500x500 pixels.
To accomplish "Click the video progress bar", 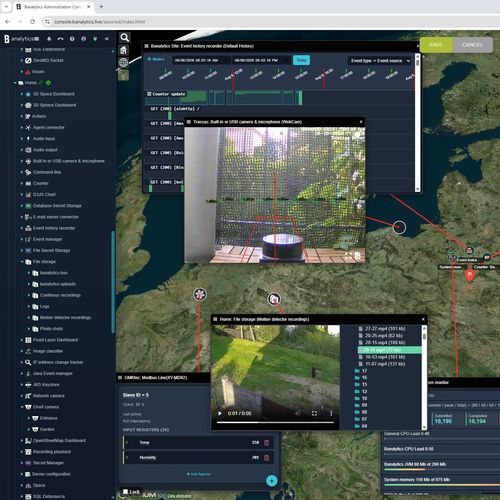I will (275, 422).
